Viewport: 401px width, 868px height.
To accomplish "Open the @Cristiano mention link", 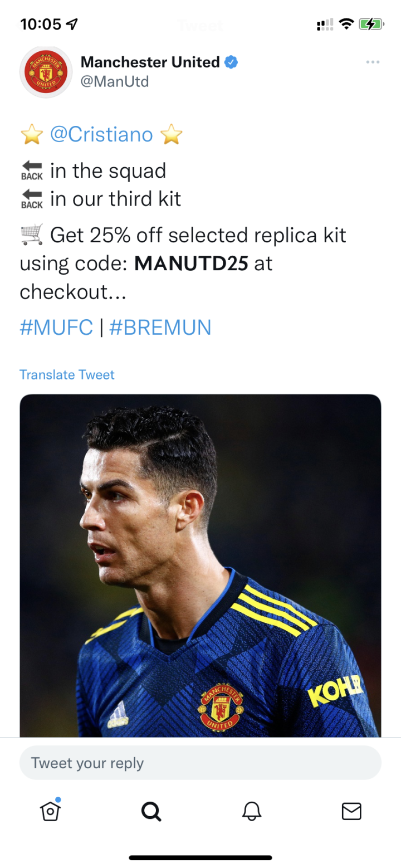I will tap(101, 134).
